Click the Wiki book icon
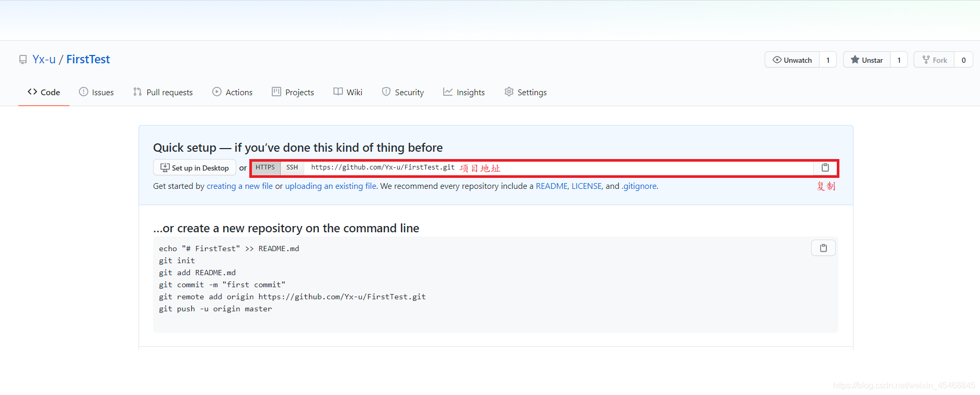This screenshot has height=395, width=980. point(338,92)
